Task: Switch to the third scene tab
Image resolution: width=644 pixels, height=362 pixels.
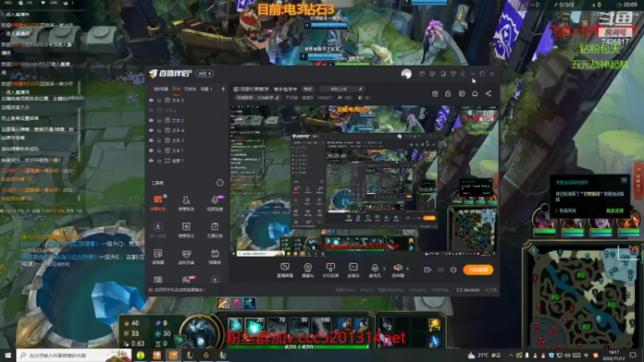Action: pyautogui.click(x=190, y=88)
